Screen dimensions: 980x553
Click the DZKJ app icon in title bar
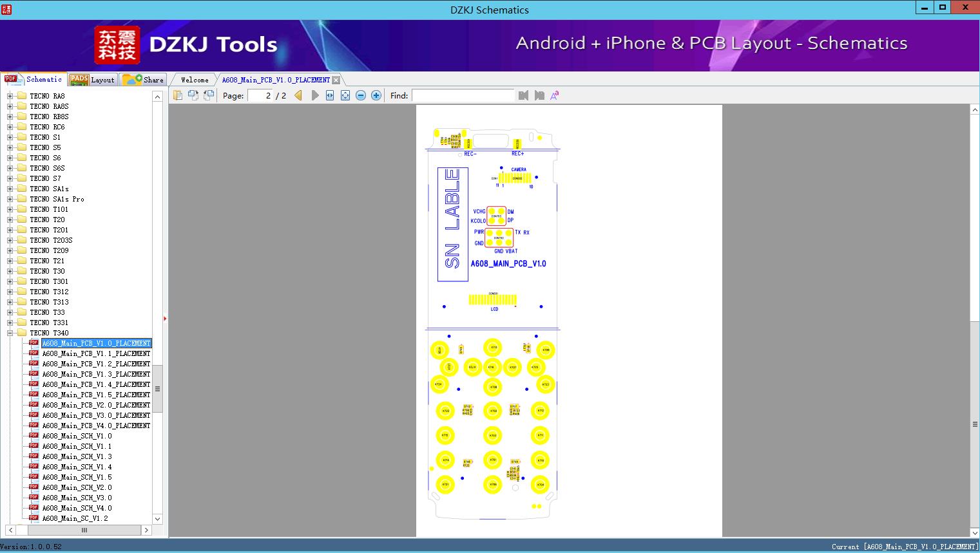6,10
